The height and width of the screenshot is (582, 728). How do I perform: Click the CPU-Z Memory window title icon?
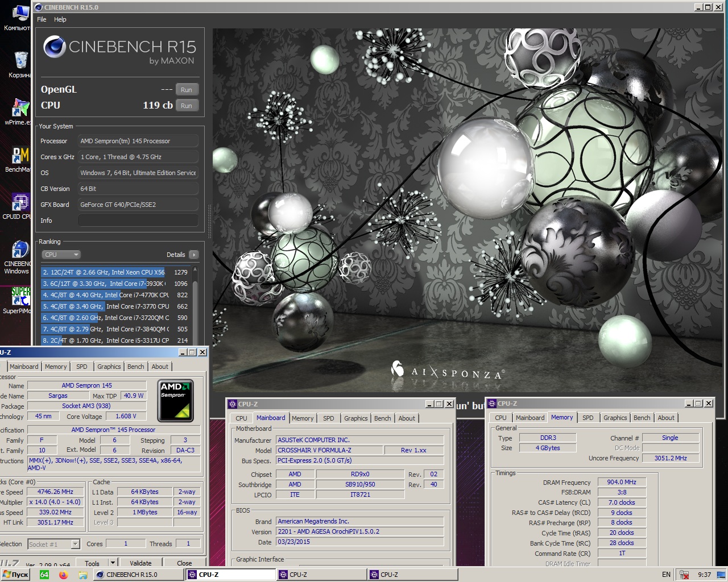pyautogui.click(x=492, y=404)
